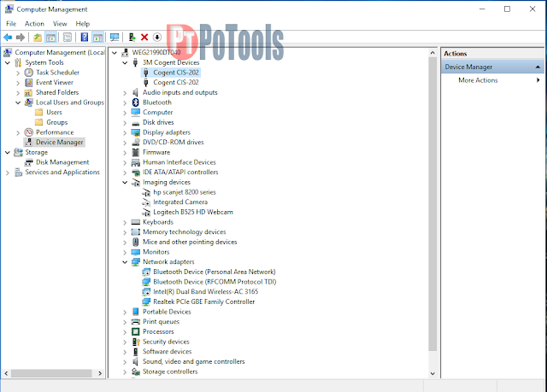Collapse Local Users and Groups node
The width and height of the screenshot is (547, 392).
[18, 102]
